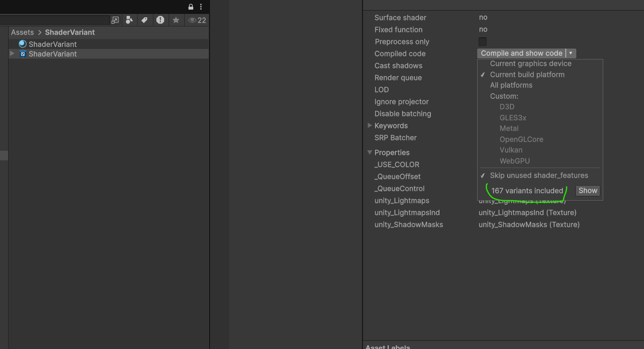The height and width of the screenshot is (349, 644).
Task: Click the _USE_COLOR property
Action: point(397,165)
